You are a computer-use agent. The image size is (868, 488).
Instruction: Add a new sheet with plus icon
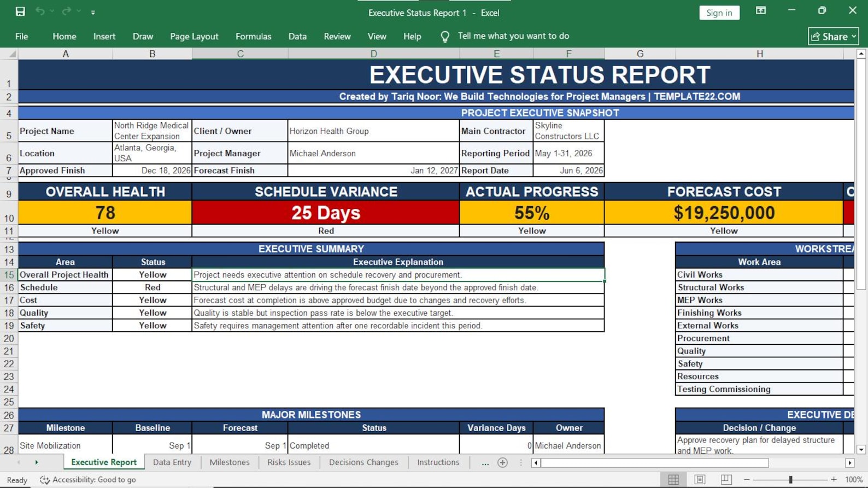tap(503, 463)
